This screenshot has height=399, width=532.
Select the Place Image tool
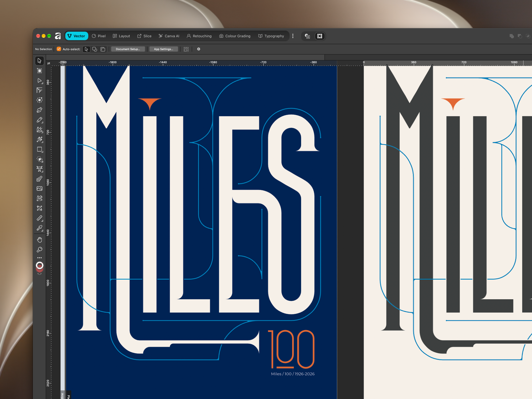[39, 189]
